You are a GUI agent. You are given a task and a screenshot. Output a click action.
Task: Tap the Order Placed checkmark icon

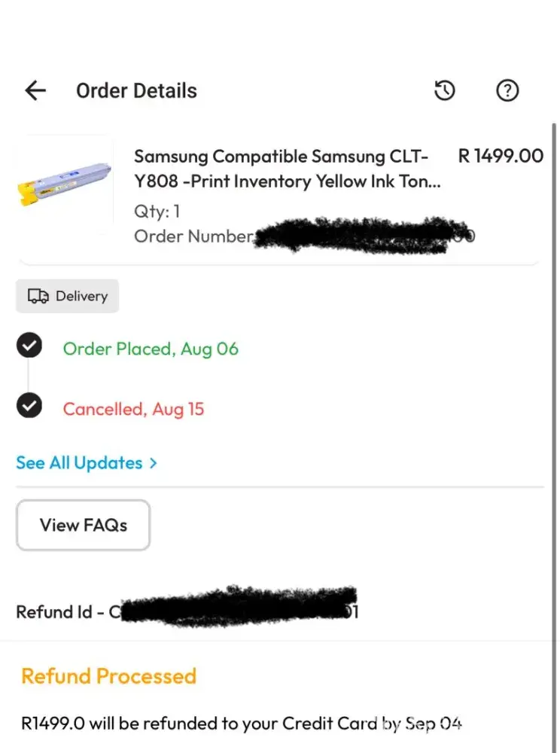tap(29, 346)
